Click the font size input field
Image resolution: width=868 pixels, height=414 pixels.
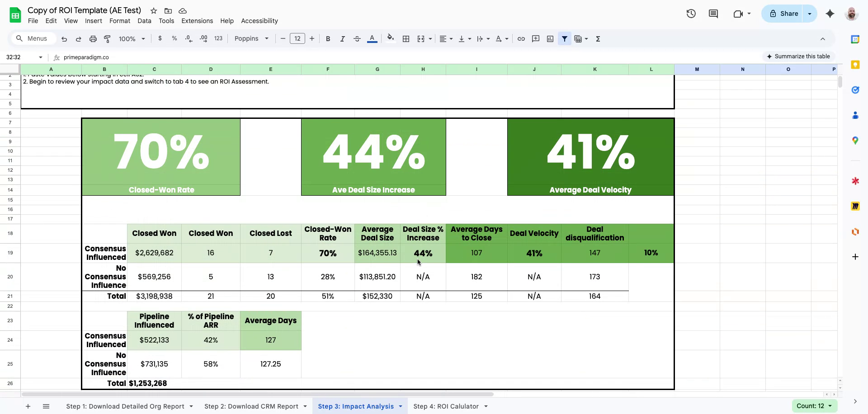297,39
